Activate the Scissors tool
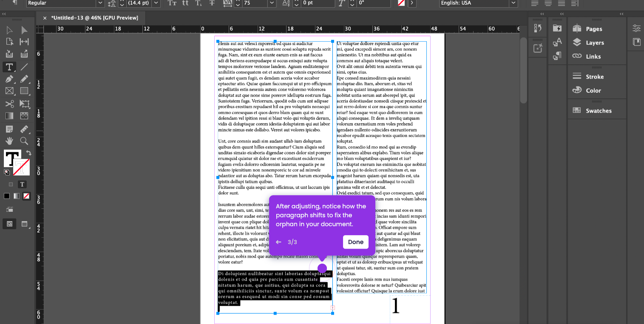The image size is (644, 324). [9, 104]
